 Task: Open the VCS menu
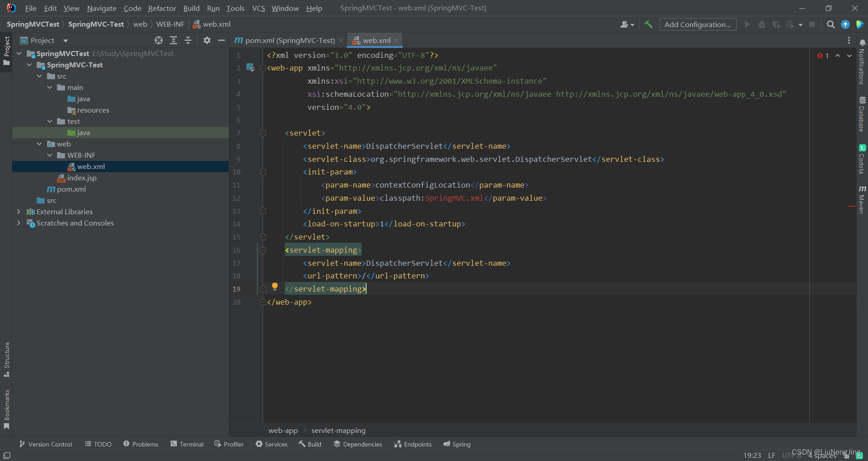click(259, 8)
